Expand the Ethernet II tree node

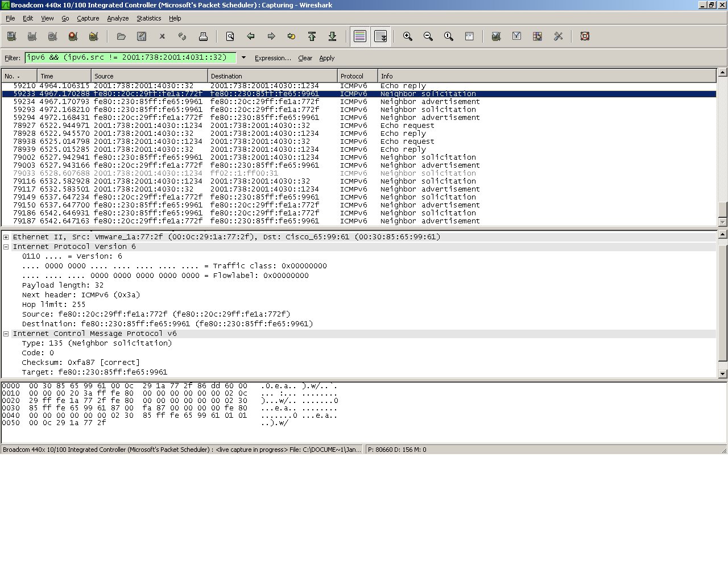(6, 237)
